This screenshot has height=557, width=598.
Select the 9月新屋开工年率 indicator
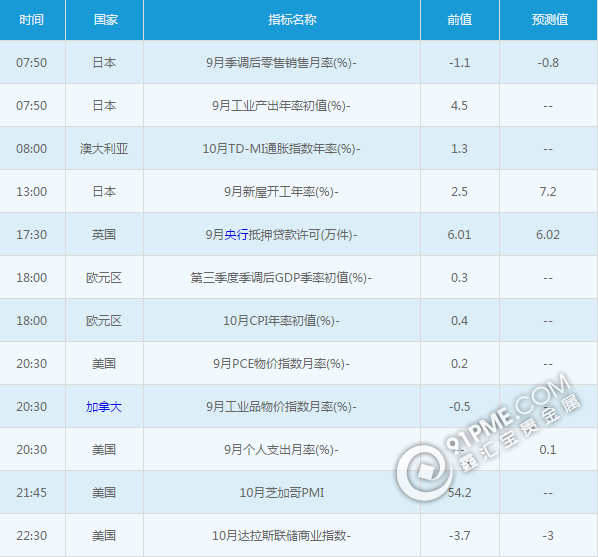(x=281, y=192)
